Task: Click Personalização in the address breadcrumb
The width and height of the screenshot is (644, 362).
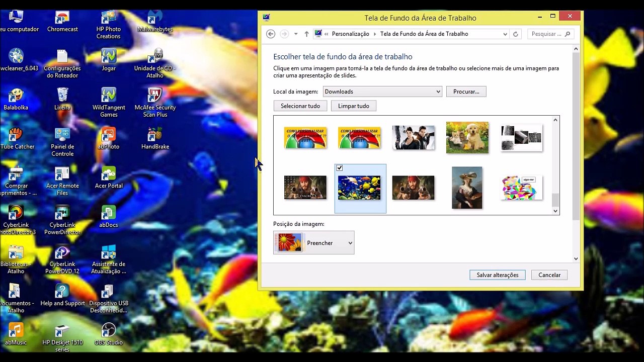Action: coord(350,34)
